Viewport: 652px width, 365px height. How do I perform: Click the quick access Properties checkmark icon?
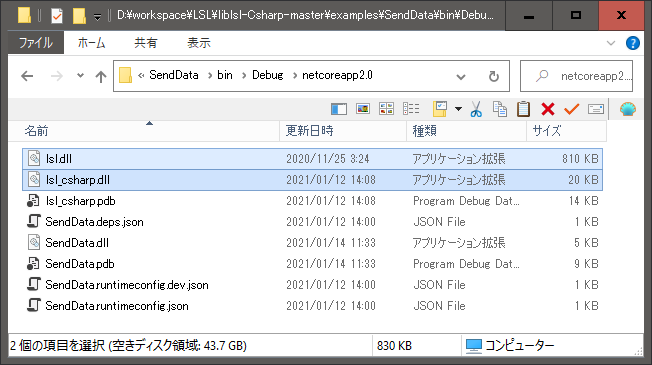[57, 16]
